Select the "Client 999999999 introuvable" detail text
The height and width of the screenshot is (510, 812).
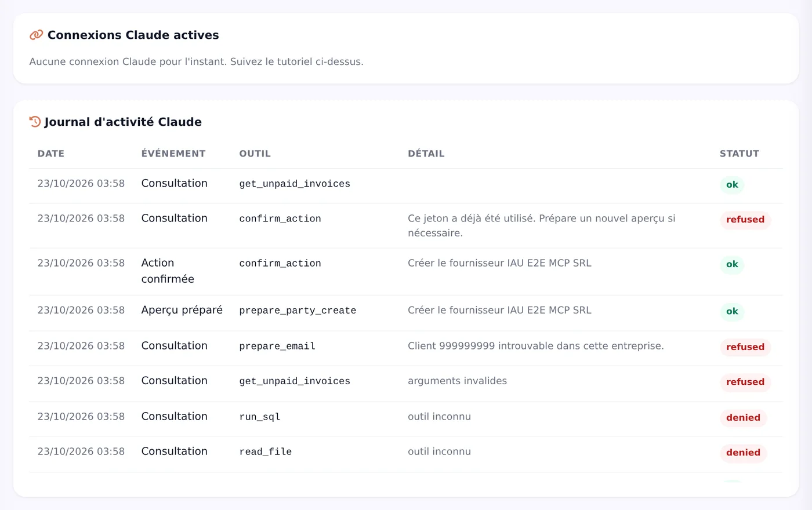click(x=536, y=346)
